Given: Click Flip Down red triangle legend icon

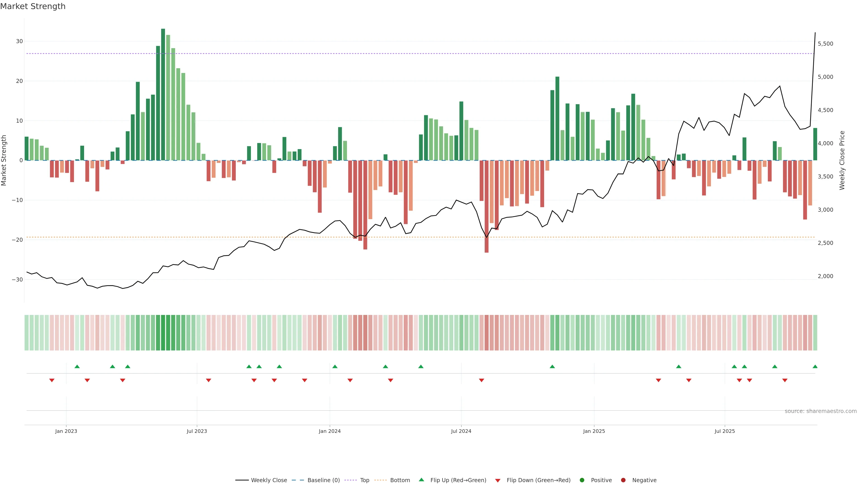Looking at the screenshot, I should coord(498,480).
